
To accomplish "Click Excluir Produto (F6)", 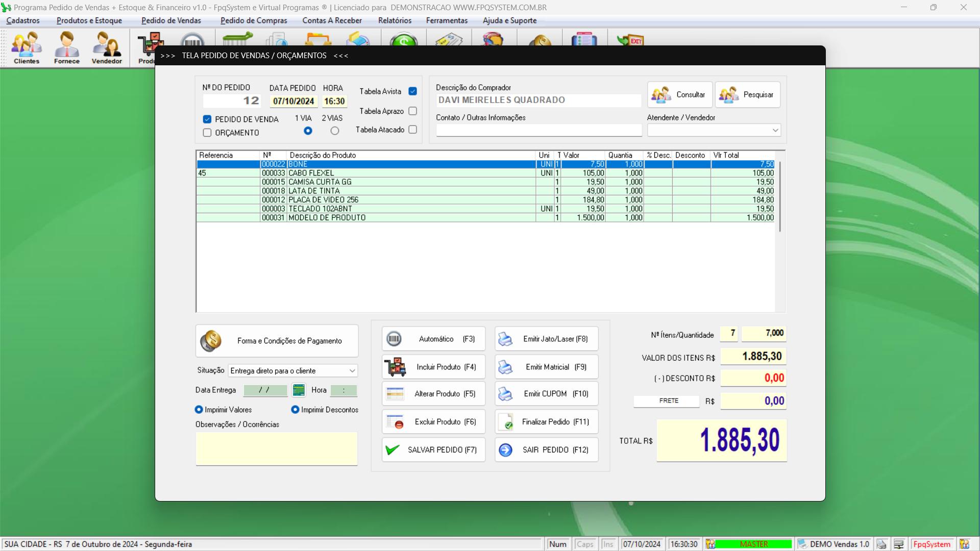I will click(x=433, y=422).
